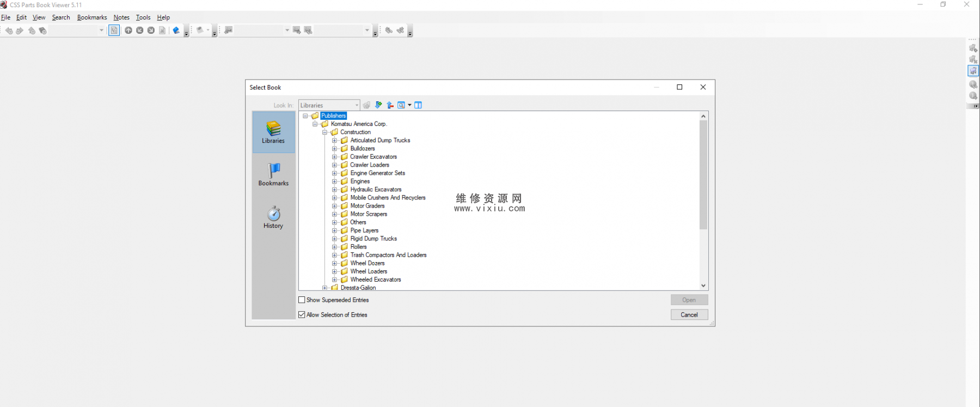This screenshot has width=980, height=407.
Task: Click the tree scrollbar down arrow
Action: pyautogui.click(x=703, y=285)
